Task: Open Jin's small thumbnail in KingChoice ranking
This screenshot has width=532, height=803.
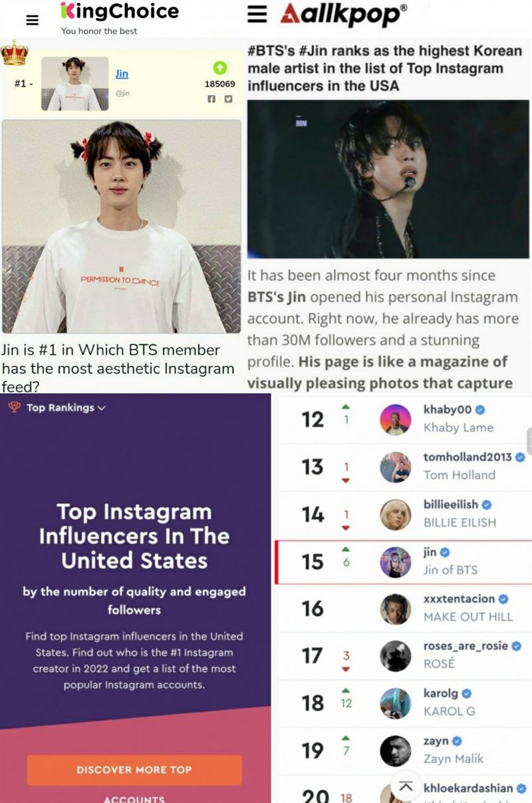Action: [74, 84]
